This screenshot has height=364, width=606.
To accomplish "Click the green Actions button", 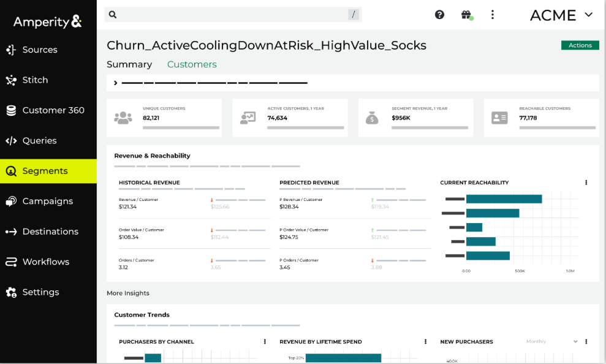I will [580, 45].
